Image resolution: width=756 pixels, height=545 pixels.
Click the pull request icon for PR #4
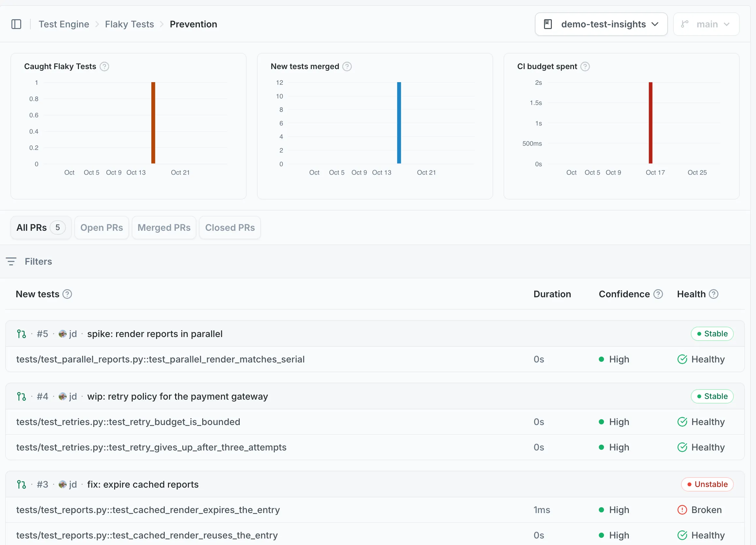coord(21,396)
